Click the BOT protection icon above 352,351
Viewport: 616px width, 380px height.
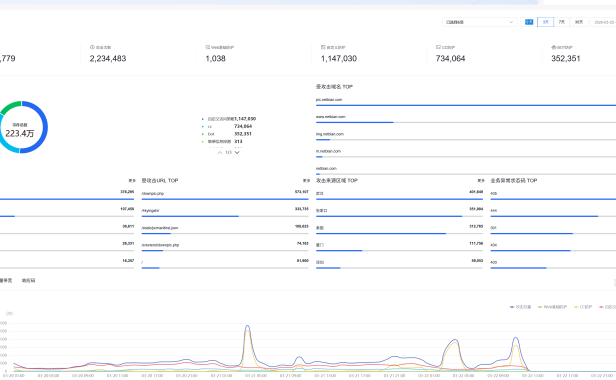point(554,47)
